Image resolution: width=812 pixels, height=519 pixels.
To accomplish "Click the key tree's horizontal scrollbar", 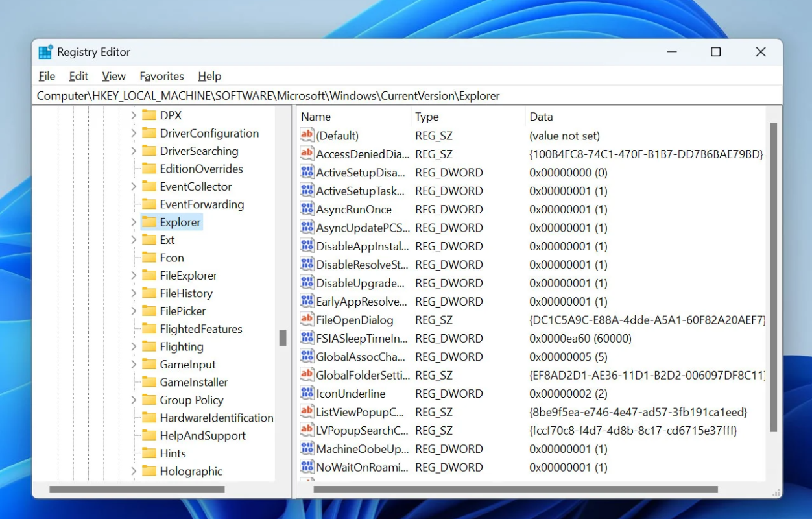I will click(137, 489).
